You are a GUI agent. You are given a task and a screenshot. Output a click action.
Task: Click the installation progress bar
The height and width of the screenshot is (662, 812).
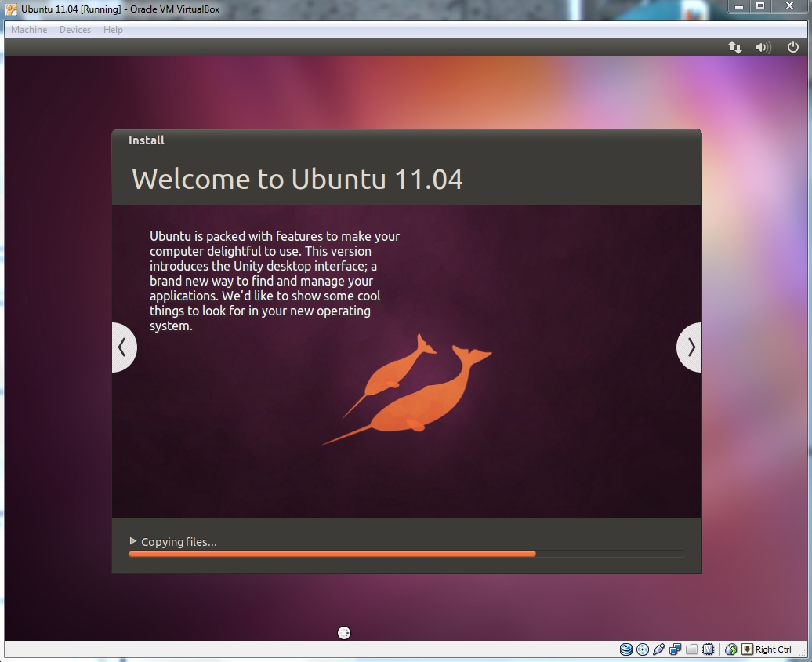click(407, 554)
